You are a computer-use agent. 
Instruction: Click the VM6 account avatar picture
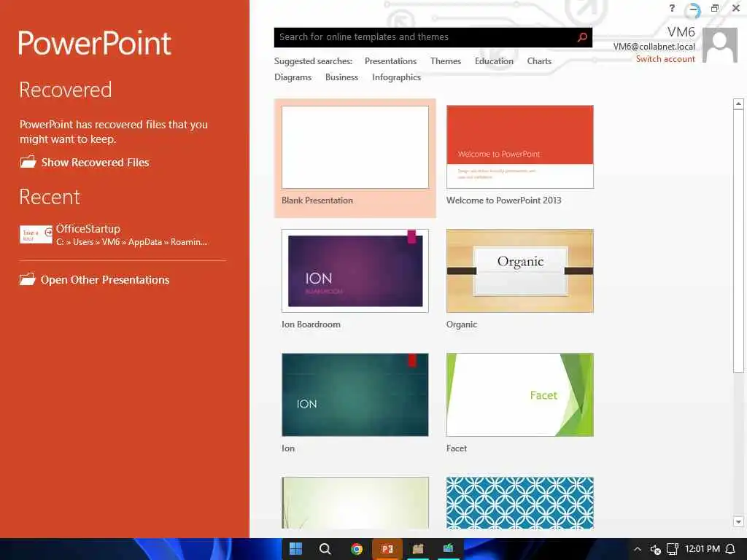click(720, 45)
